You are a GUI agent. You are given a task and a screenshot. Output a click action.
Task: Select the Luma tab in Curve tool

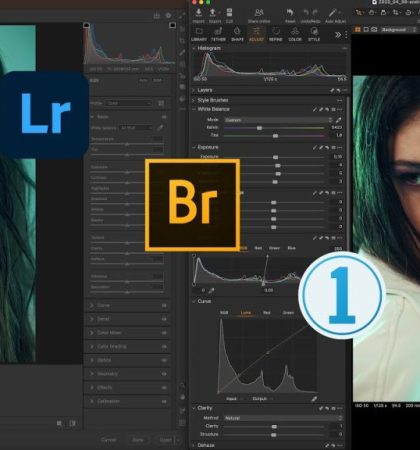tap(246, 313)
